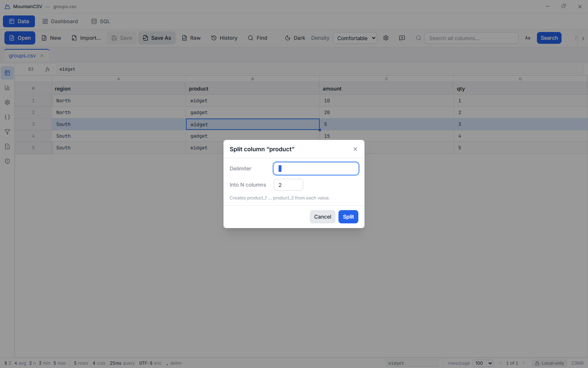Click the settings gear icon in the toolbar

pyautogui.click(x=386, y=38)
